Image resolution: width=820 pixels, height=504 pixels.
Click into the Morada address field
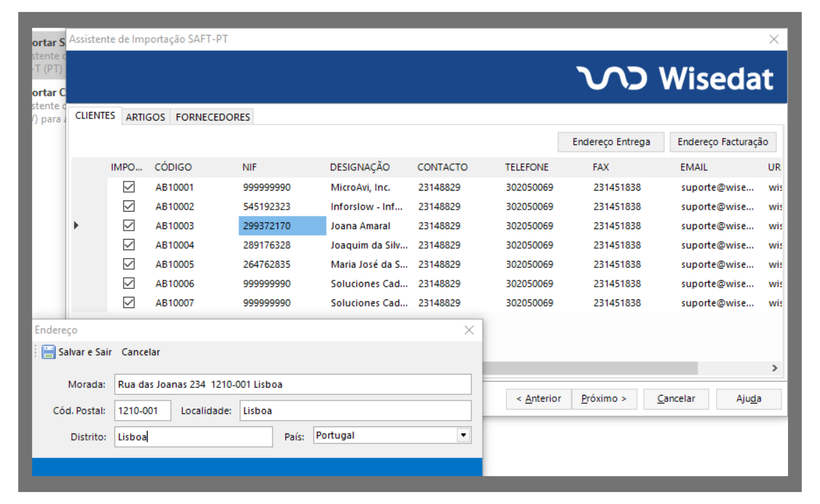point(292,384)
